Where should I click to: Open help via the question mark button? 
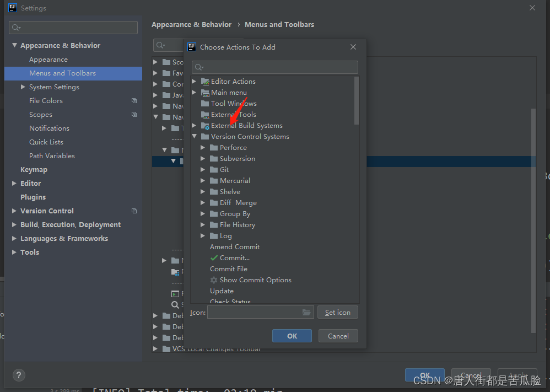[19, 375]
